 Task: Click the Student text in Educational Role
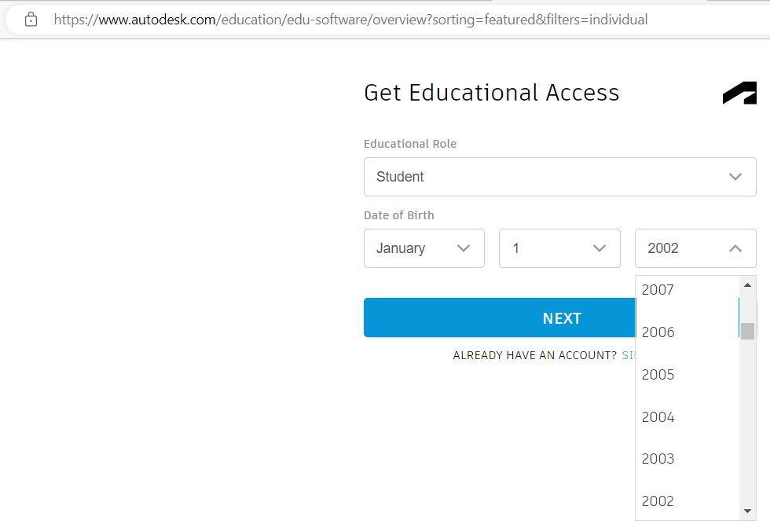pos(400,177)
